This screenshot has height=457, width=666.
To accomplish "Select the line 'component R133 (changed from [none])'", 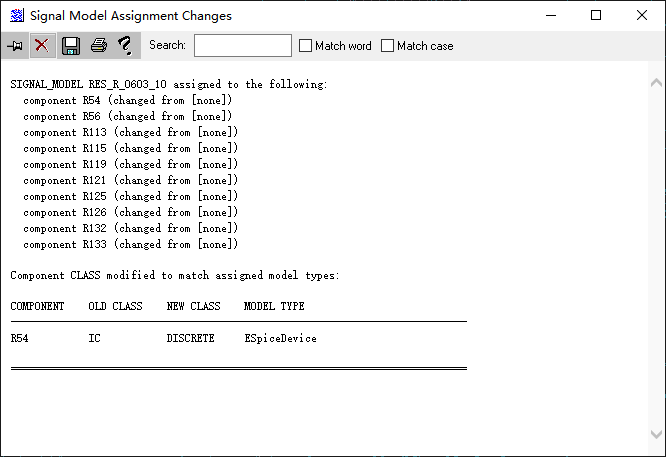I will [x=130, y=245].
